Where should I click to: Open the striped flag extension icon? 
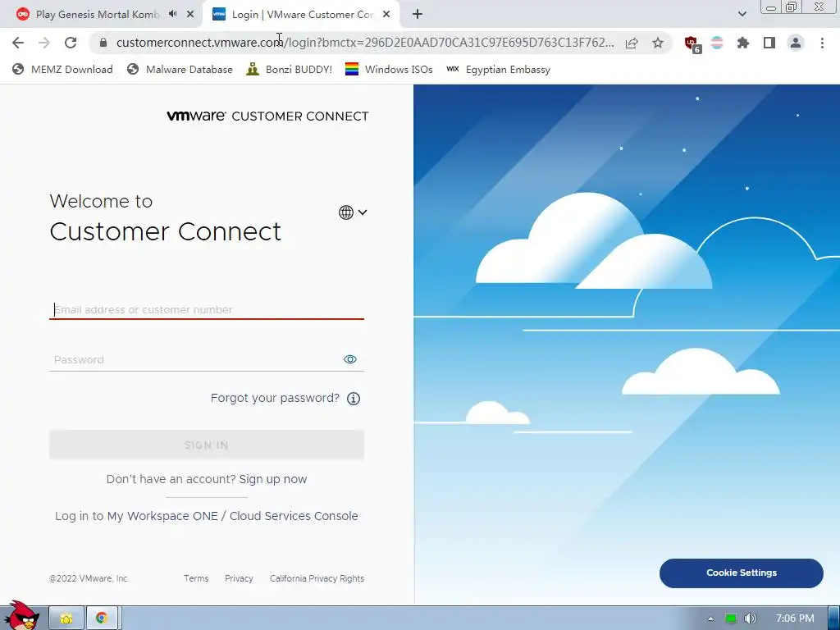point(717,43)
